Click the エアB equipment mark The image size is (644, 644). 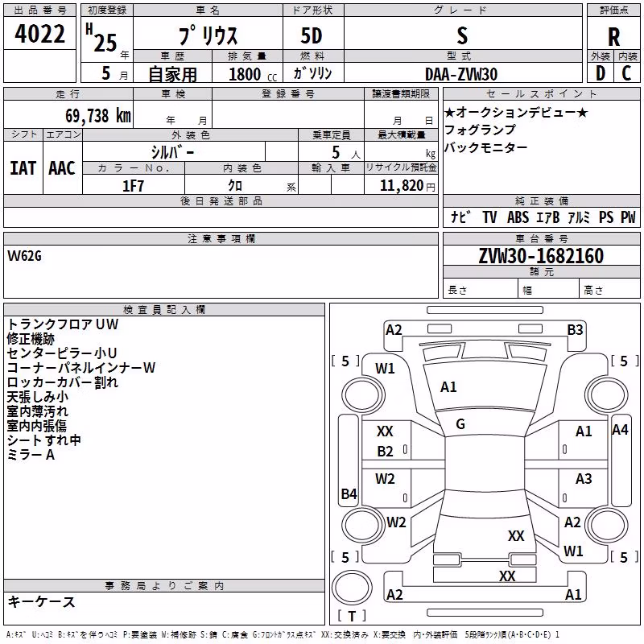[548, 217]
